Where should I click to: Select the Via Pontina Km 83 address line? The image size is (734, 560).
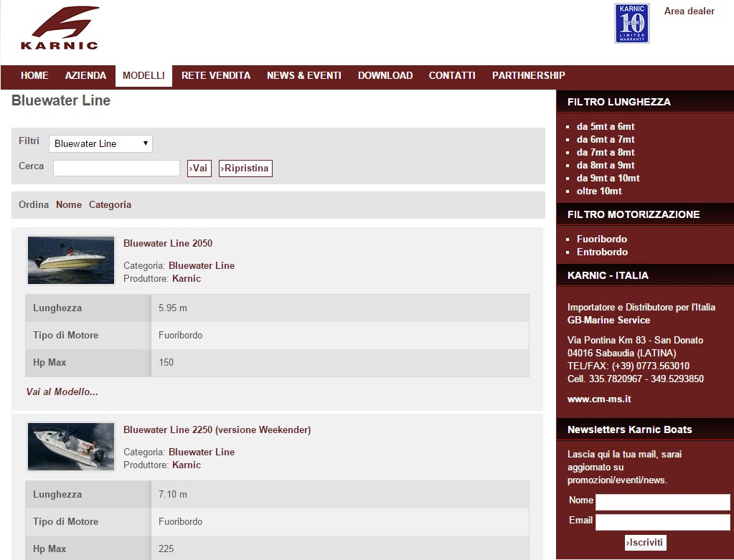[x=635, y=341]
